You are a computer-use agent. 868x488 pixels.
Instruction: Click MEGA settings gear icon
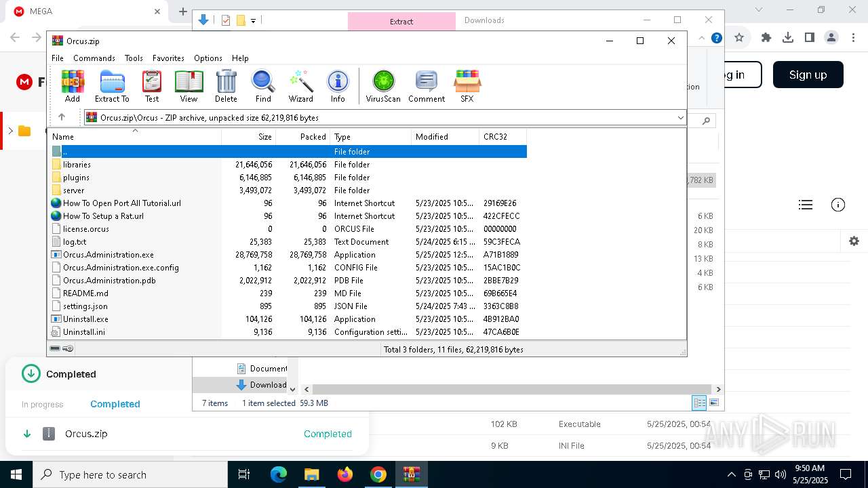(854, 241)
